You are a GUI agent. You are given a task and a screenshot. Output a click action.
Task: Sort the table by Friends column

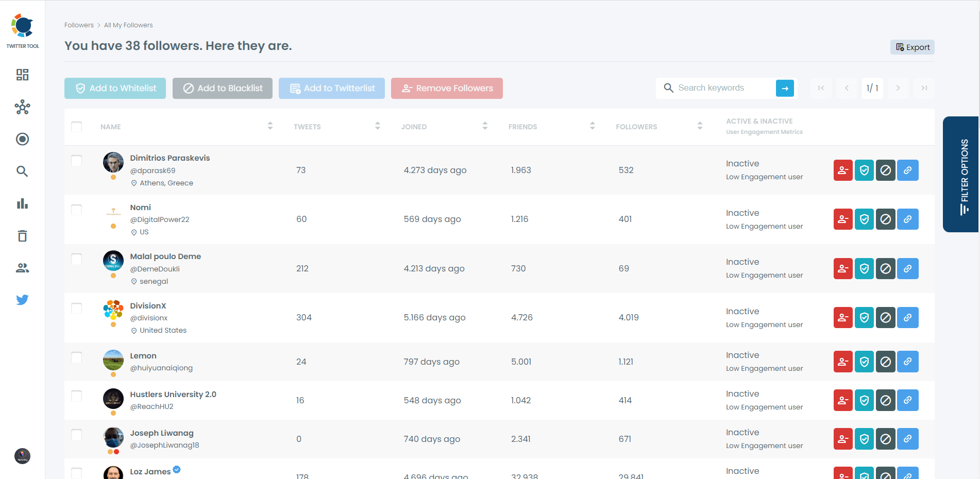(x=593, y=126)
